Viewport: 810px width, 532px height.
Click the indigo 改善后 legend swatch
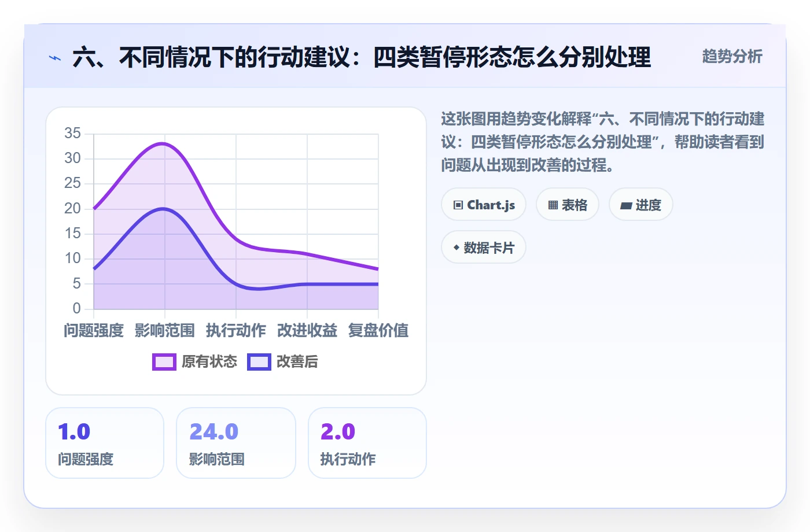click(x=259, y=362)
